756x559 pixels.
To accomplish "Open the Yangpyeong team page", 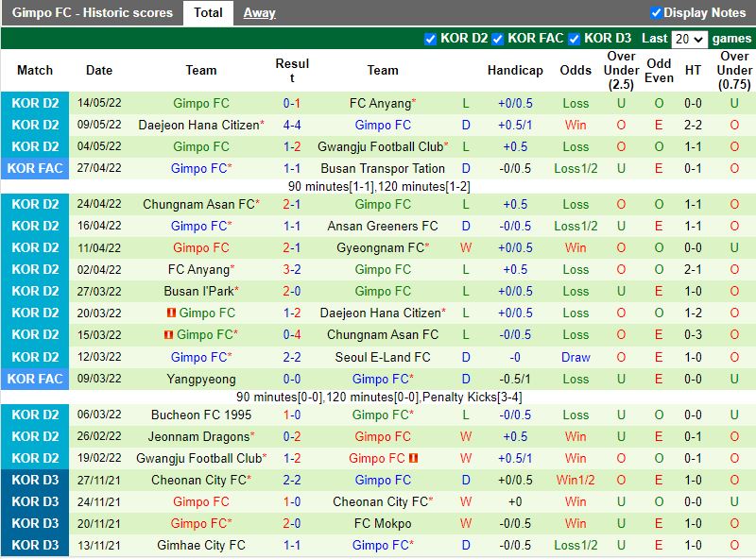I will [x=201, y=380].
